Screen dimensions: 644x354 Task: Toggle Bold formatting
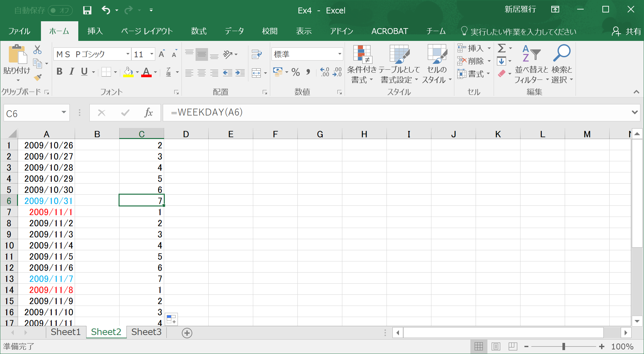click(x=59, y=72)
